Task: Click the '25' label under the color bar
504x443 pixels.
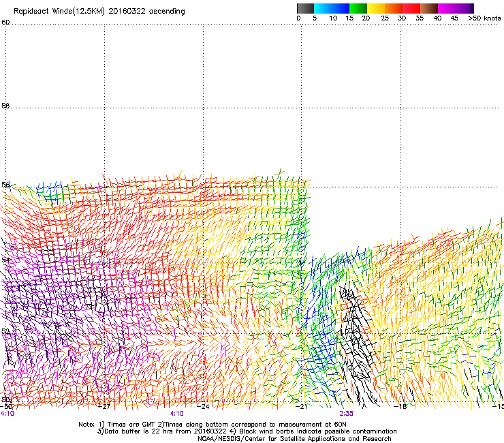Action: (385, 18)
